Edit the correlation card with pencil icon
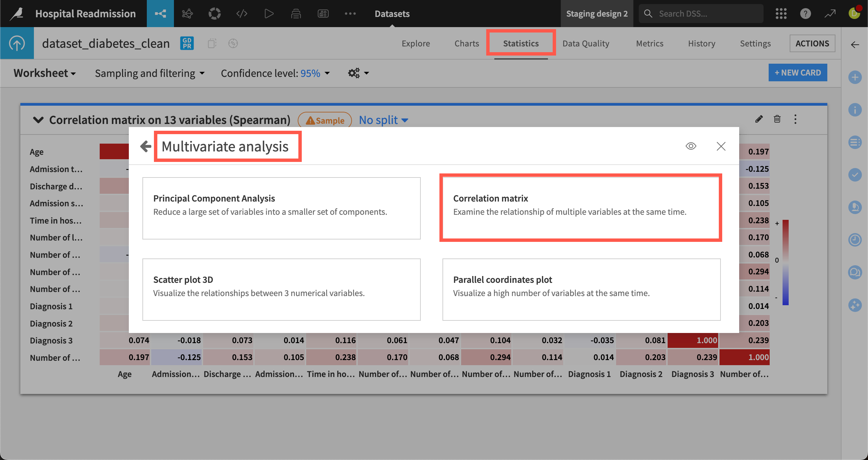The image size is (868, 460). 759,119
